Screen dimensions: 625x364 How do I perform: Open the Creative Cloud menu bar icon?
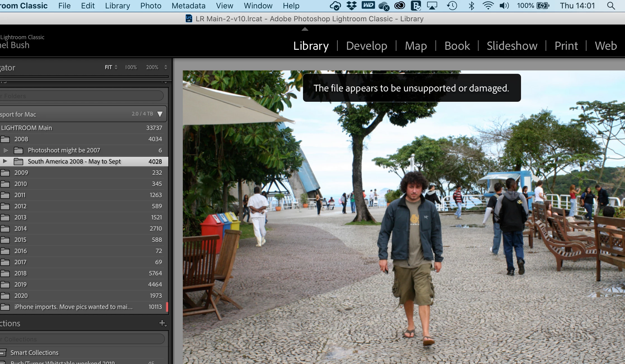pos(400,6)
